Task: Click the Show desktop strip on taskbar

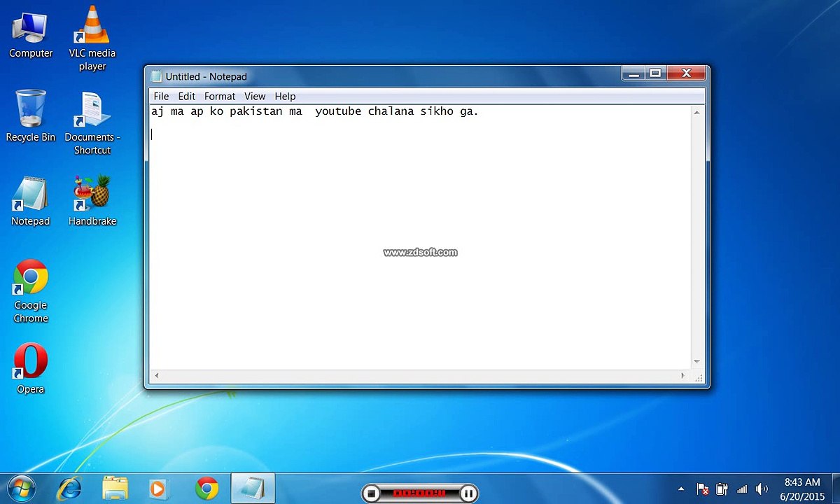Action: (x=835, y=489)
